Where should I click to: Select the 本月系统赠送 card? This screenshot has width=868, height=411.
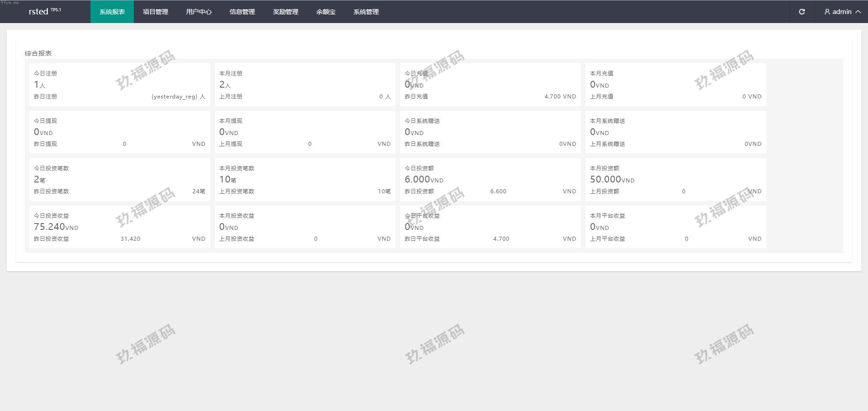tap(675, 132)
